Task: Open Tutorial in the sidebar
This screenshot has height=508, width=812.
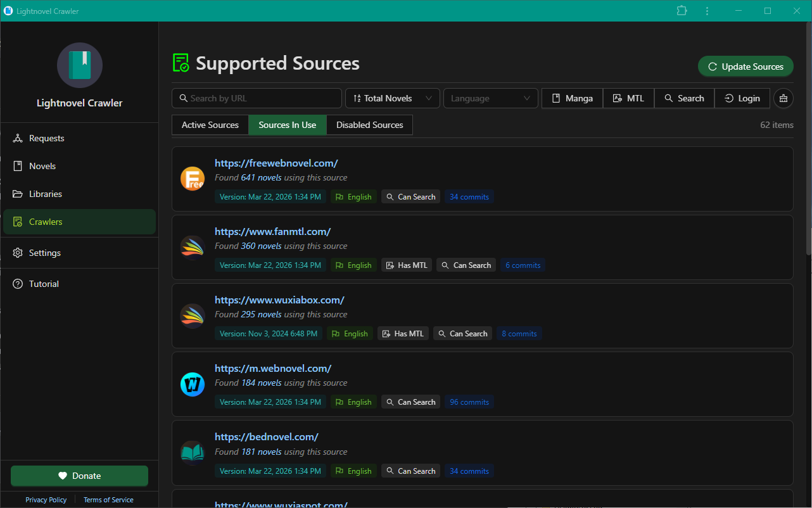Action: click(79, 284)
